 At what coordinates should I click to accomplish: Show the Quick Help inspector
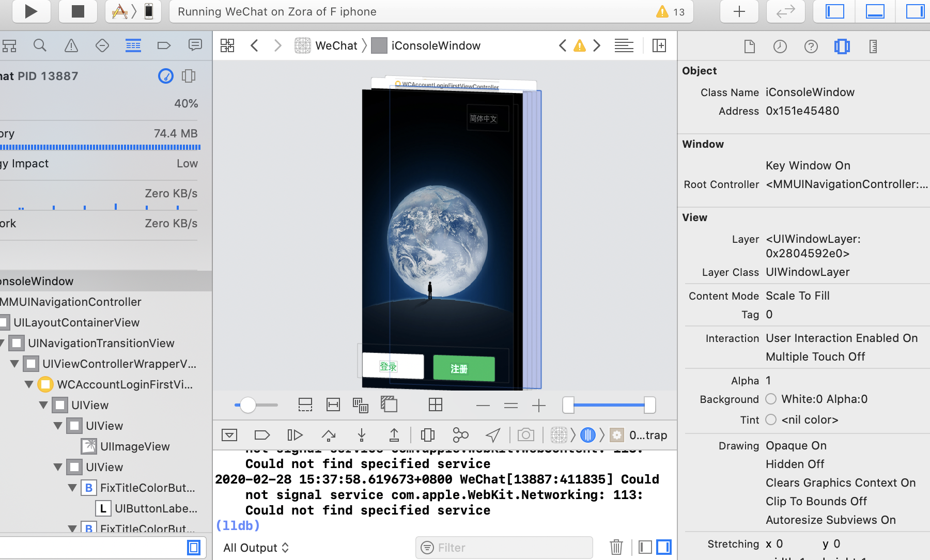tap(811, 46)
